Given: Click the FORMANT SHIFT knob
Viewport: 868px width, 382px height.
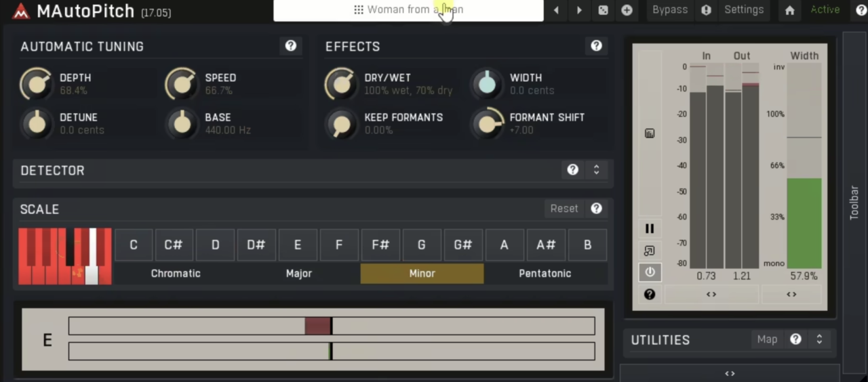Looking at the screenshot, I should 487,123.
